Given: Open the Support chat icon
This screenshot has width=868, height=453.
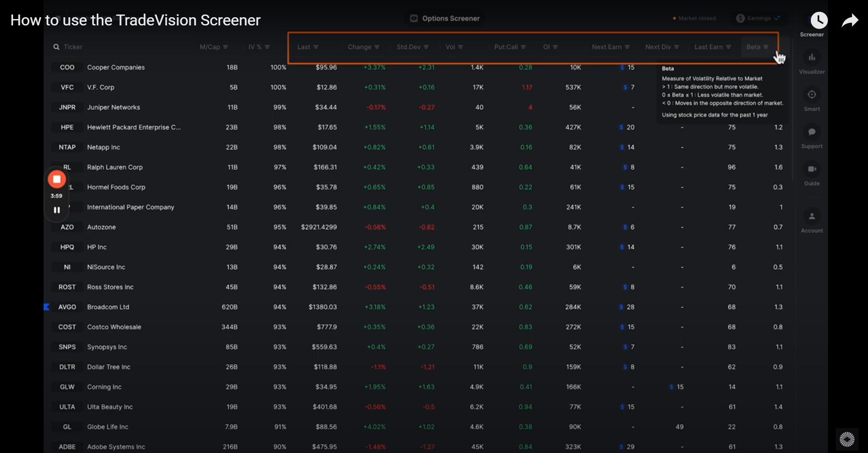Looking at the screenshot, I should click(x=812, y=132).
